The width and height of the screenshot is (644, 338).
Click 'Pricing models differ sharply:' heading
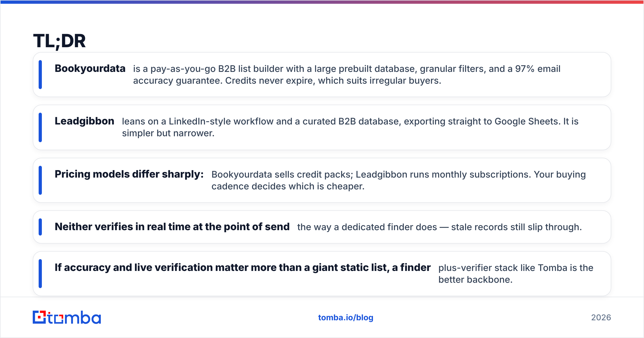[129, 174]
